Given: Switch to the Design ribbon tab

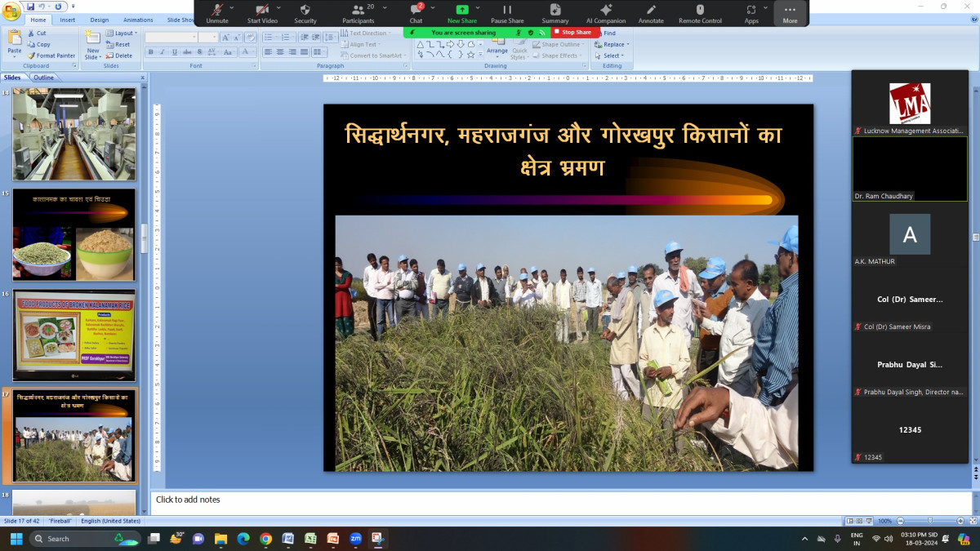Looking at the screenshot, I should (x=99, y=20).
